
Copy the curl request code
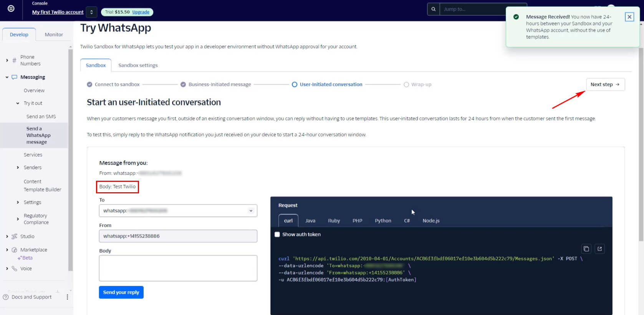[586, 249]
